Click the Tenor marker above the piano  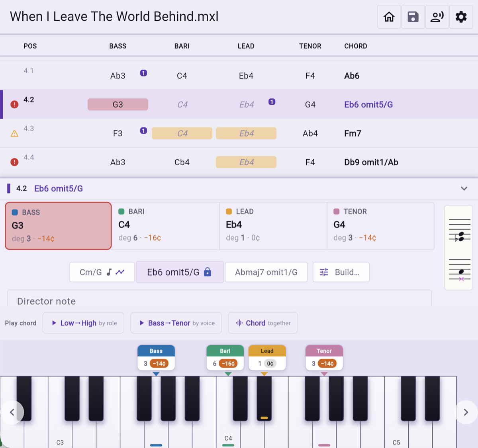point(324,358)
